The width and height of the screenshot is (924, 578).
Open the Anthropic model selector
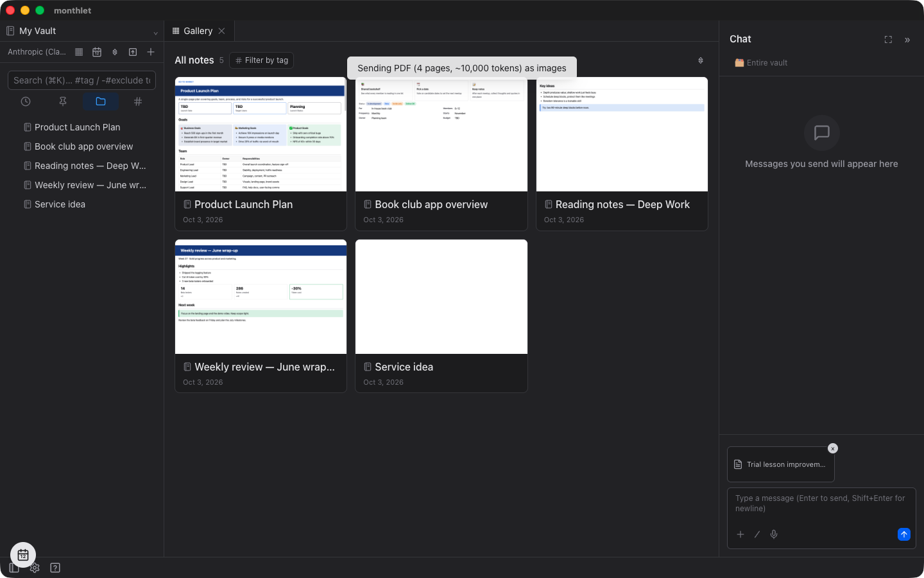point(37,52)
